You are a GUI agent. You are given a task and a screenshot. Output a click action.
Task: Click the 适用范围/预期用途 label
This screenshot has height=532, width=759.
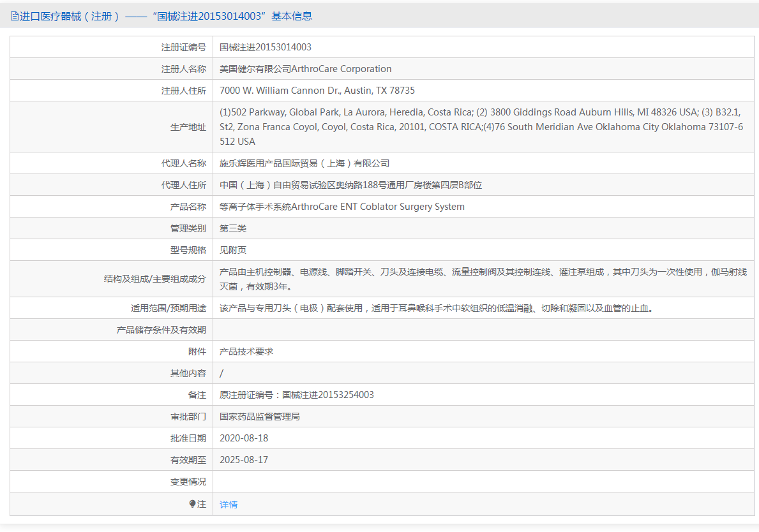pyautogui.click(x=168, y=308)
